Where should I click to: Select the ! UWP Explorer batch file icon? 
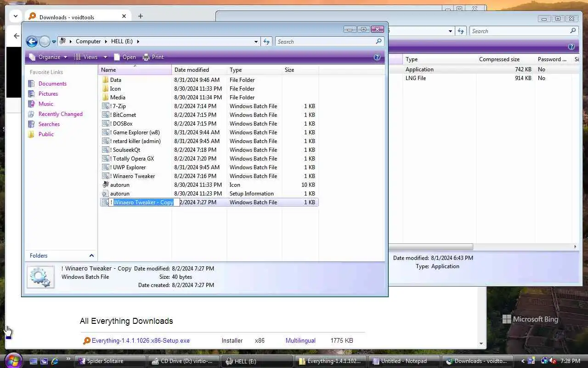pos(106,167)
